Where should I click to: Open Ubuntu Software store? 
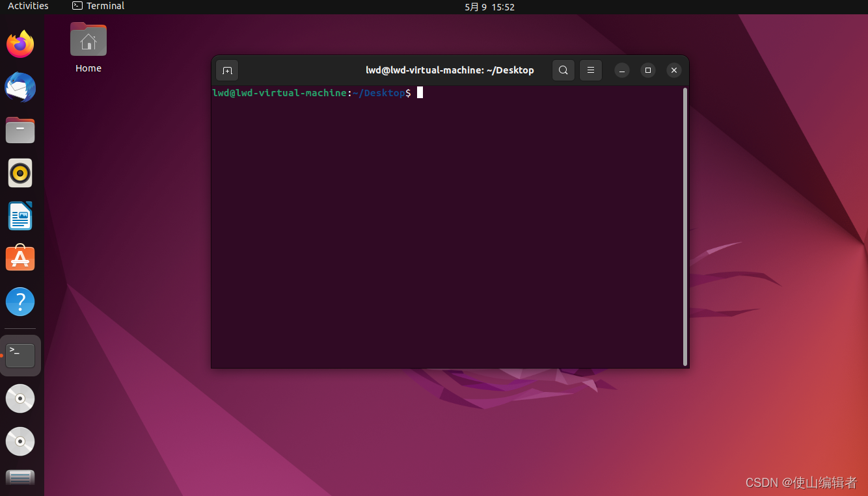click(20, 259)
